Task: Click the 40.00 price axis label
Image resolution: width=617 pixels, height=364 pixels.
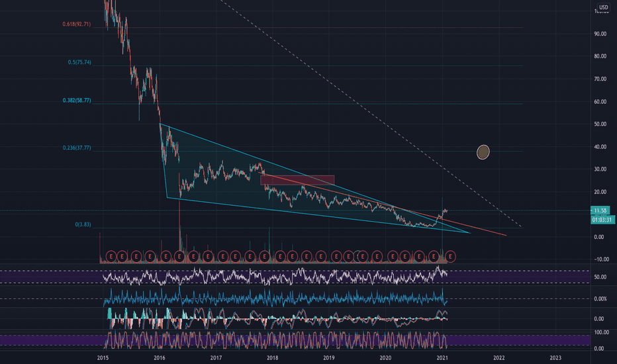Action: [x=600, y=147]
